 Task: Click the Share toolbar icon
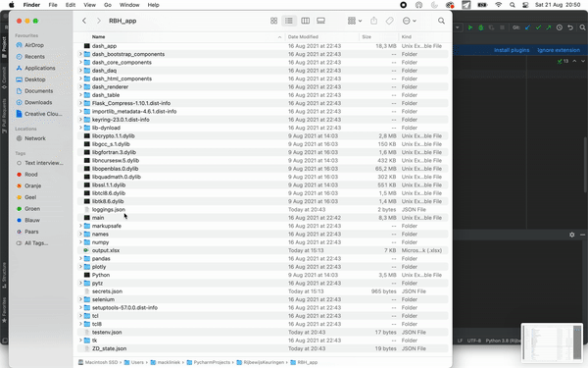coord(374,21)
